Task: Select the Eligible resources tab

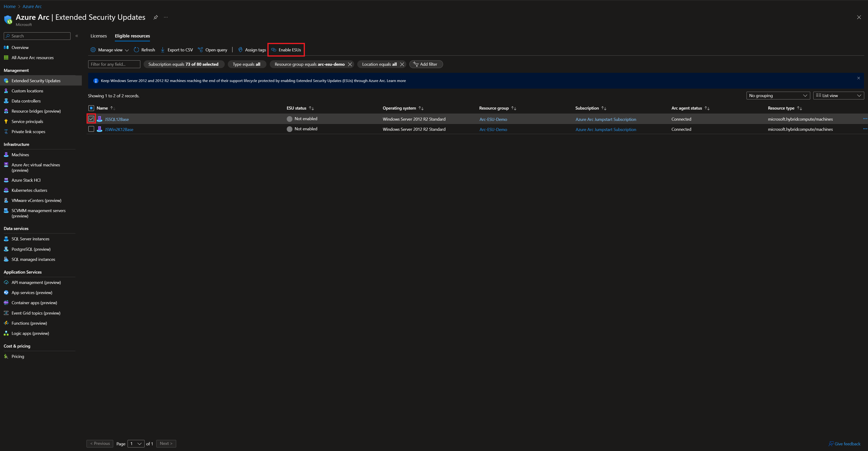Action: click(132, 36)
